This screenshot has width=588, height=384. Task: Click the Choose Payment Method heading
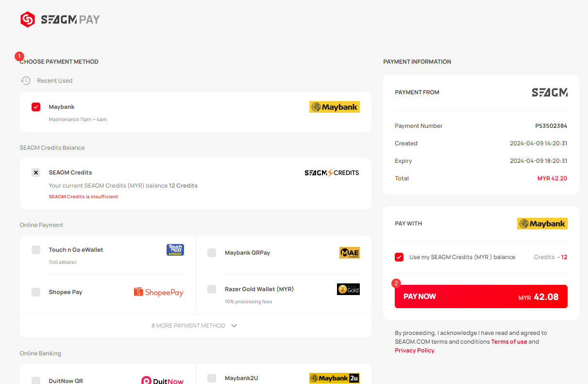point(59,62)
